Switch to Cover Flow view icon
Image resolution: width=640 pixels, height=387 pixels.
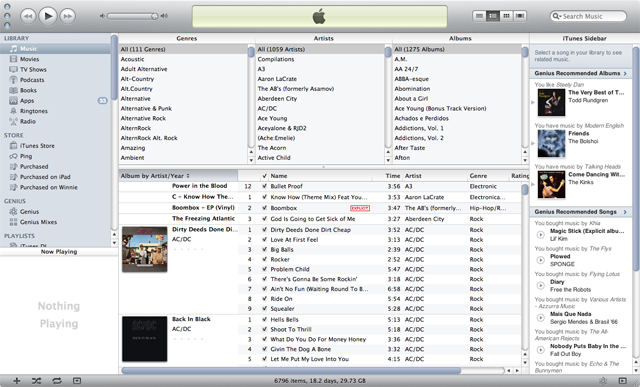tap(520, 16)
